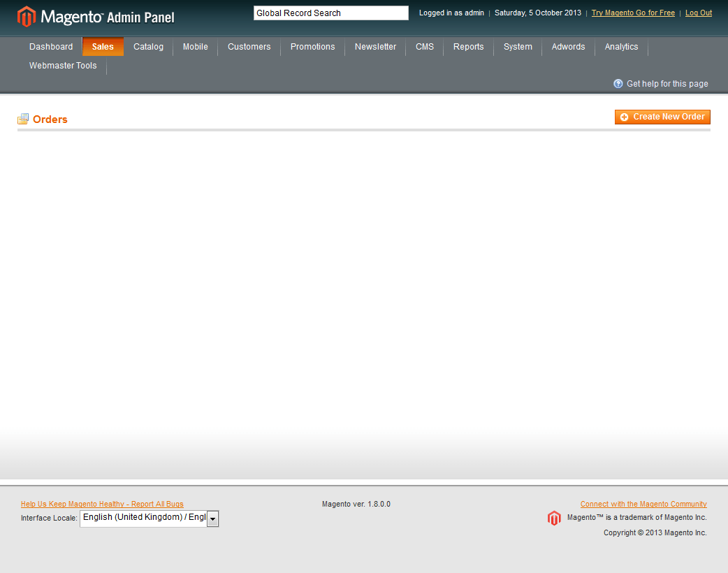Click the Global Record Search field
This screenshot has width=728, height=573.
330,13
